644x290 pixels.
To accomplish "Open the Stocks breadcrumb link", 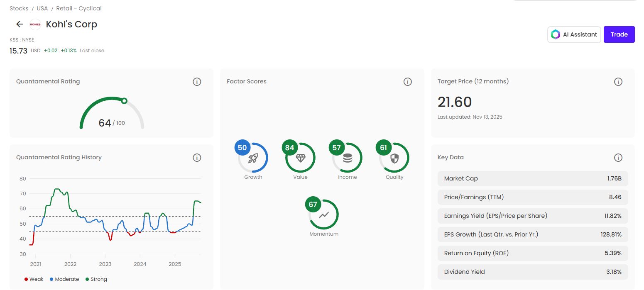I will pos(19,8).
